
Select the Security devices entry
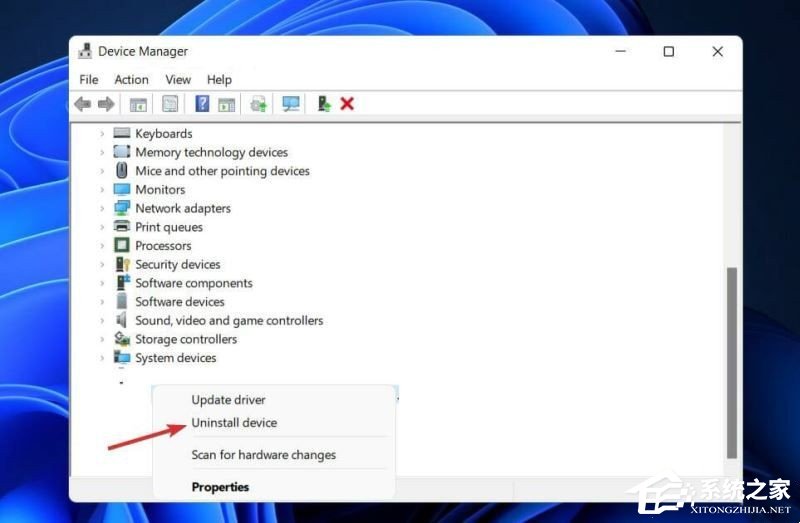177,265
